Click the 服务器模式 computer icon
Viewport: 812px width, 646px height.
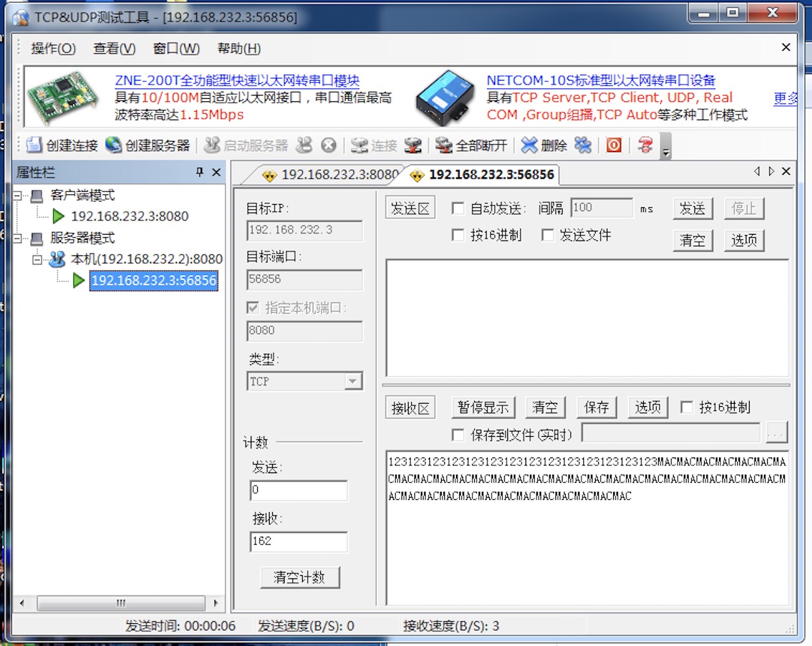coord(38,239)
